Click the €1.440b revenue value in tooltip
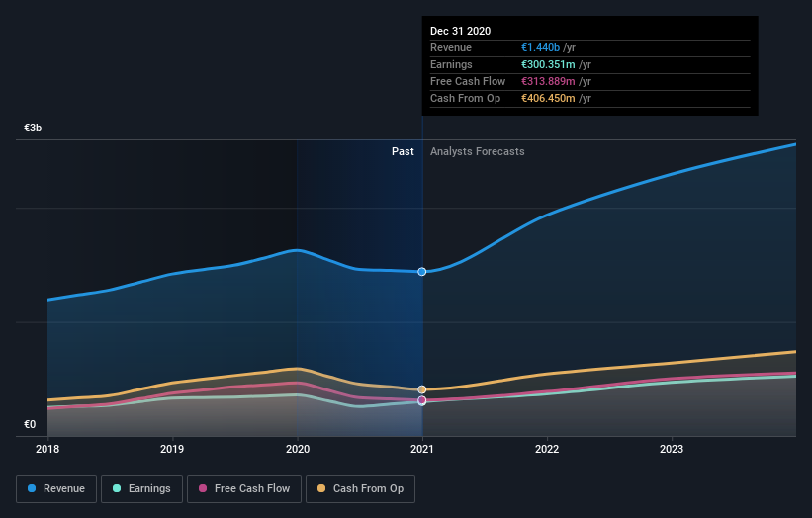This screenshot has width=812, height=518. tap(540, 47)
